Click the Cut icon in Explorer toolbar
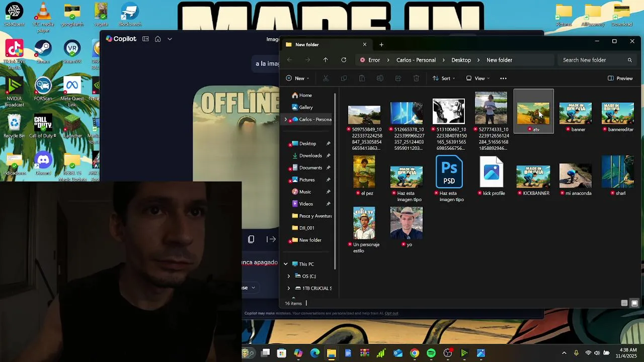The height and width of the screenshot is (362, 644). [326, 78]
